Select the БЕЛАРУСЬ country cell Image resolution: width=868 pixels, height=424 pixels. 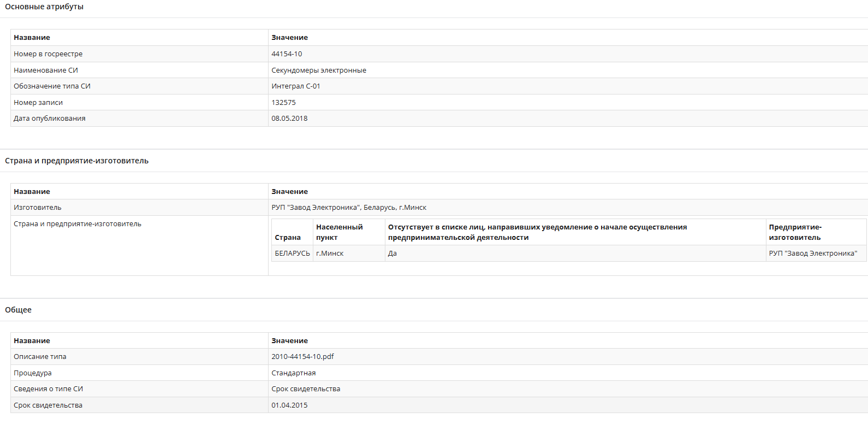[x=292, y=254]
